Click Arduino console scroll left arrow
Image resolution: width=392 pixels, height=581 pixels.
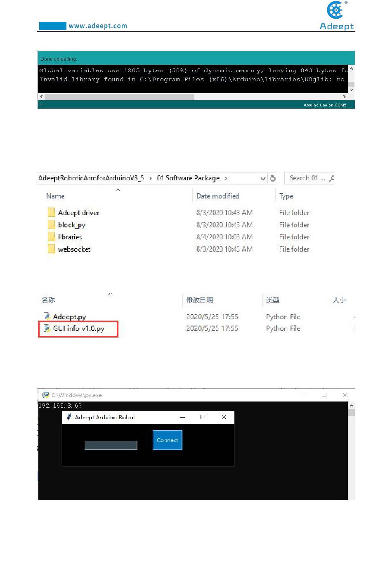[41, 97]
